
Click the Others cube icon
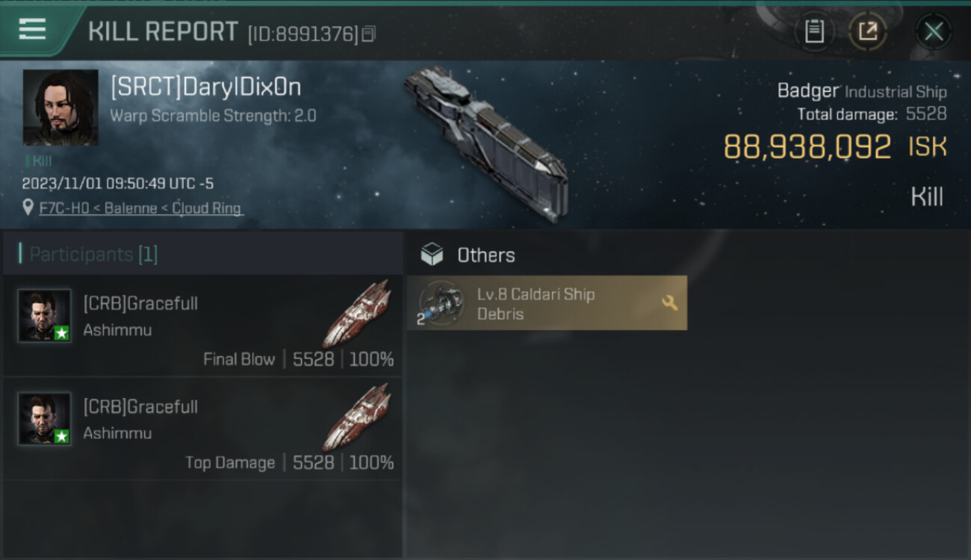point(432,255)
